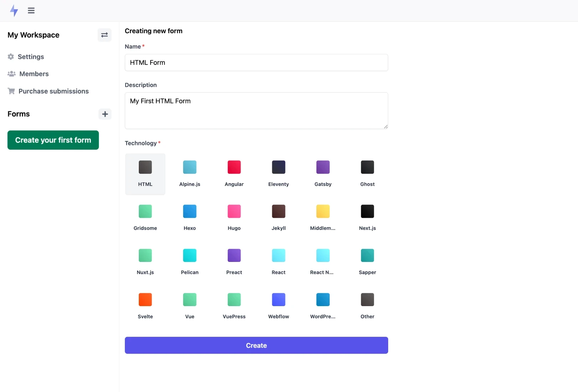Focus the Name input field
This screenshot has height=392, width=578.
click(x=257, y=63)
